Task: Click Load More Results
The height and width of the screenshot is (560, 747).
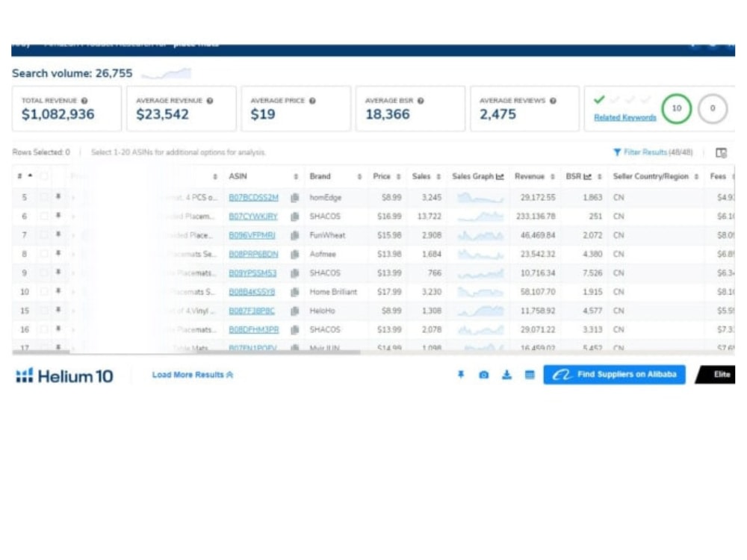Action: tap(193, 375)
